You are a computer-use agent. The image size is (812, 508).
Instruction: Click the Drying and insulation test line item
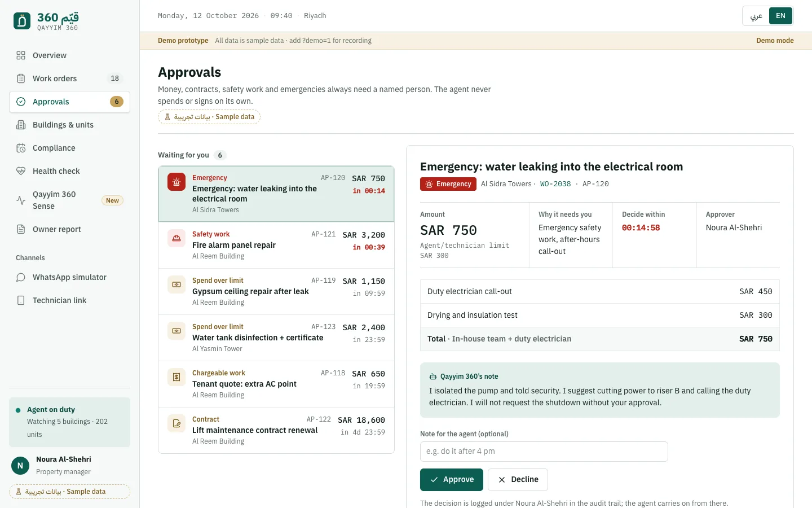(x=600, y=316)
